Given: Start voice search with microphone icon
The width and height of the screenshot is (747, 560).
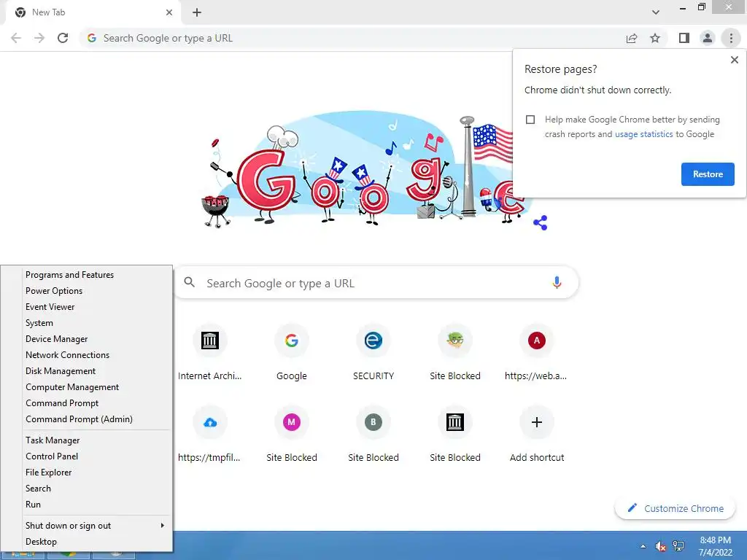Looking at the screenshot, I should [x=557, y=282].
